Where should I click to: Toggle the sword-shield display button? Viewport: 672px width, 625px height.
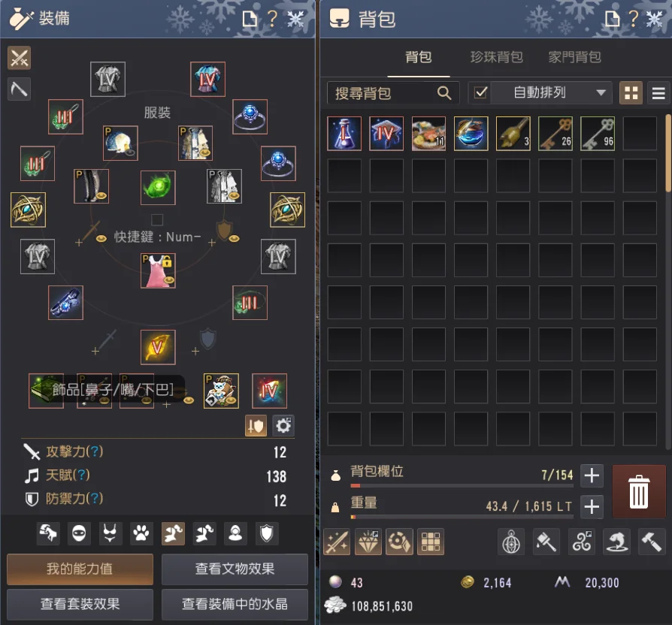tap(256, 425)
